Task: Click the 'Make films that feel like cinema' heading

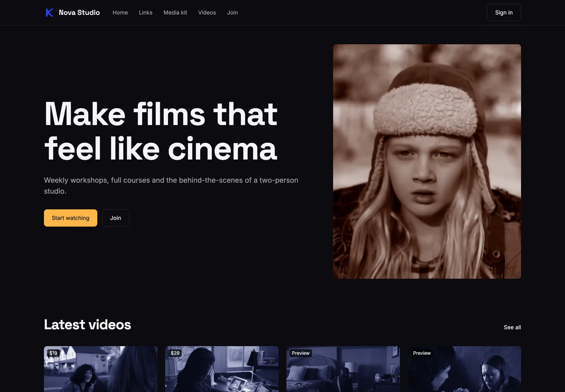Action: coord(161,131)
